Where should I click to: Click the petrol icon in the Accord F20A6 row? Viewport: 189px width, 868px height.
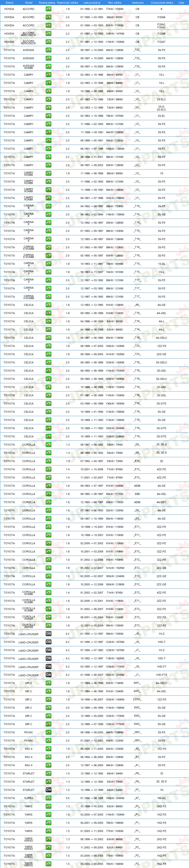coord(49,17)
